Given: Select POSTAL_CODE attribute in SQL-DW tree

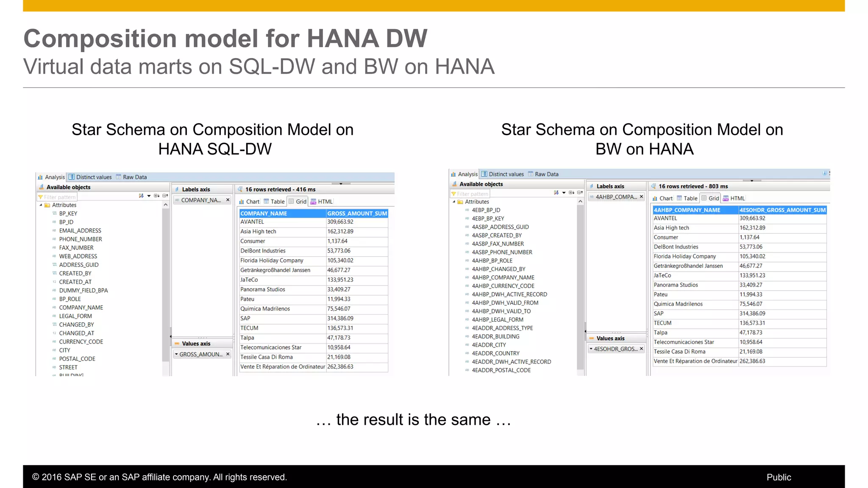Looking at the screenshot, I should (77, 359).
